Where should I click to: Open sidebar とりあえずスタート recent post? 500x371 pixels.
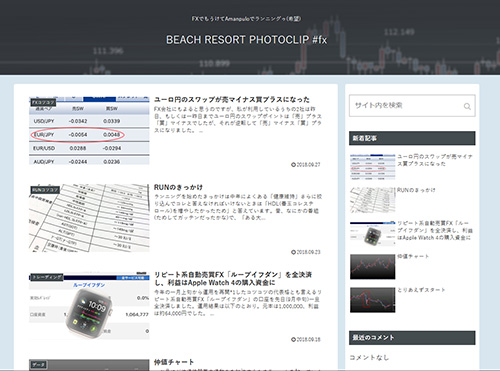[421, 290]
